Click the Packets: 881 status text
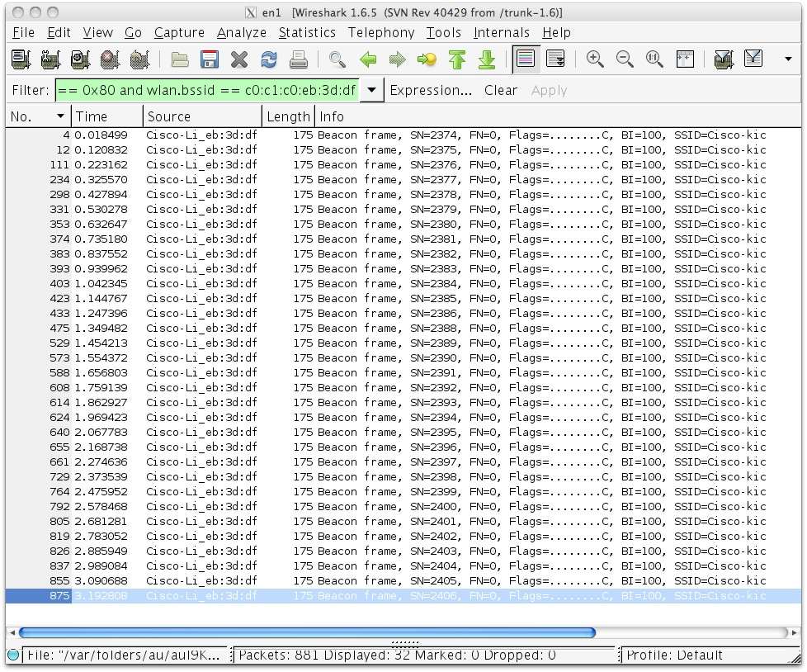Image resolution: width=807 pixels, height=672 pixels. pos(398,655)
